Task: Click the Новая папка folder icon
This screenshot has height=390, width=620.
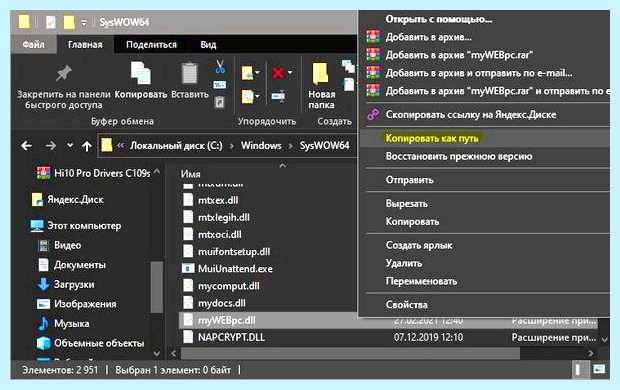Action: point(321,74)
